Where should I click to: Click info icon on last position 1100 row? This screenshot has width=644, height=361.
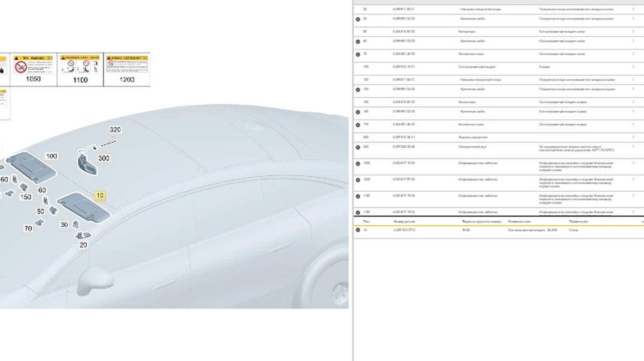[x=358, y=212]
